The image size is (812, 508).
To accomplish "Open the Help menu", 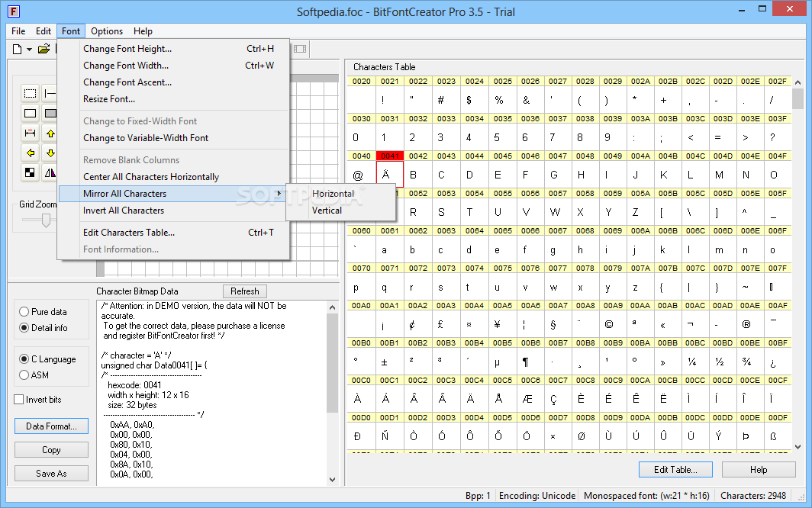I will point(143,31).
